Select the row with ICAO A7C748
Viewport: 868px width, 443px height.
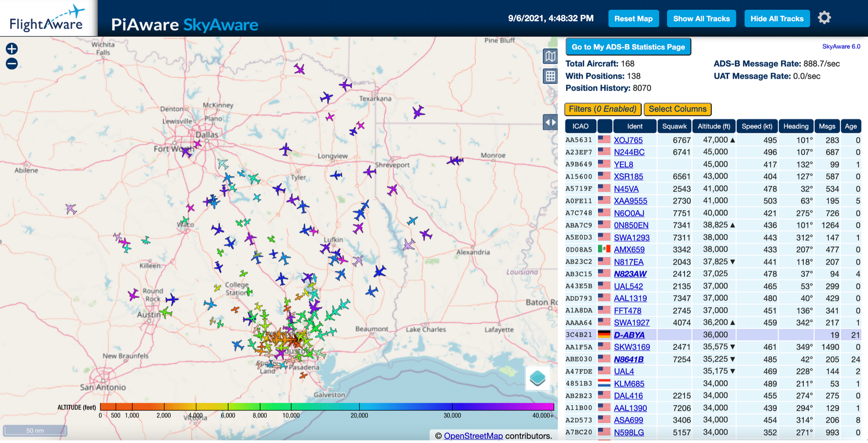[713, 213]
